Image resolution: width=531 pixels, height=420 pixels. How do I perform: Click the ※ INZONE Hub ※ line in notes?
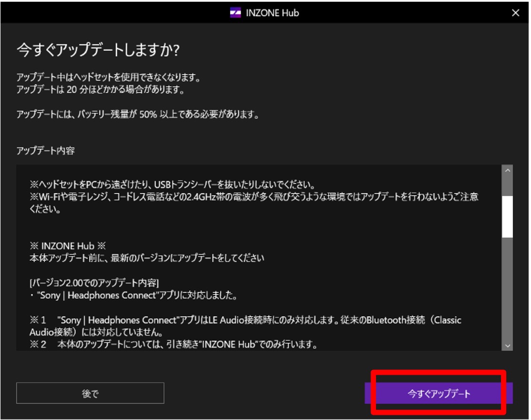[x=67, y=246]
